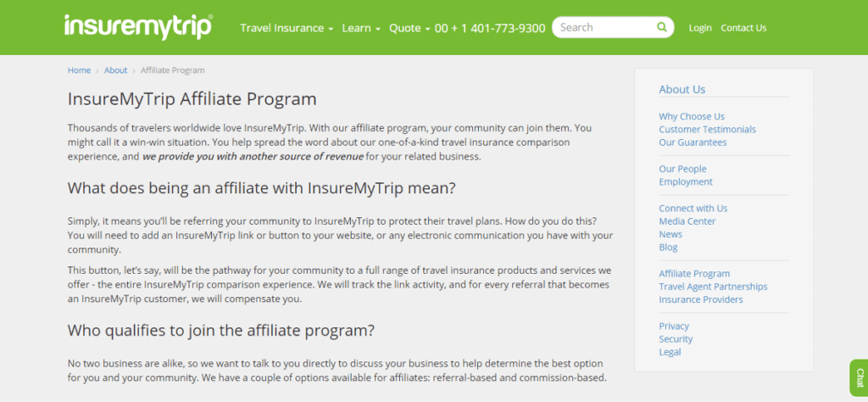Click the Privacy link
The width and height of the screenshot is (868, 402).
(x=674, y=327)
